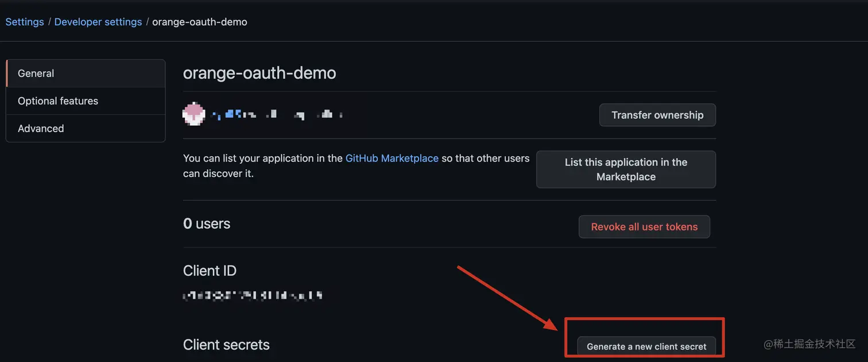Image resolution: width=868 pixels, height=362 pixels.
Task: Select the General sidebar tab
Action: click(x=86, y=74)
